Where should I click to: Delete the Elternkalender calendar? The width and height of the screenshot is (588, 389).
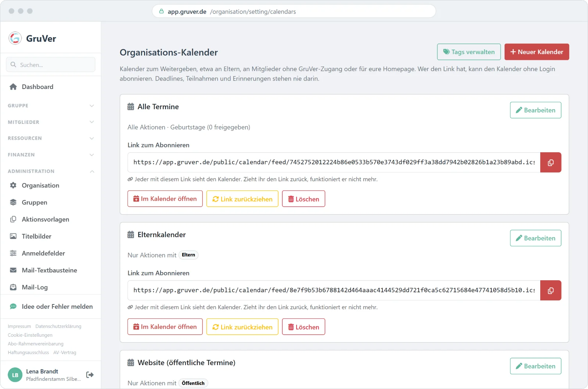[304, 326]
